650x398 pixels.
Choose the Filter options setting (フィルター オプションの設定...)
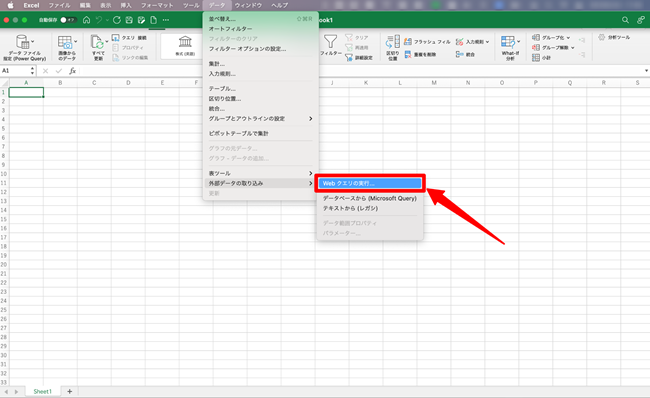pyautogui.click(x=260, y=49)
